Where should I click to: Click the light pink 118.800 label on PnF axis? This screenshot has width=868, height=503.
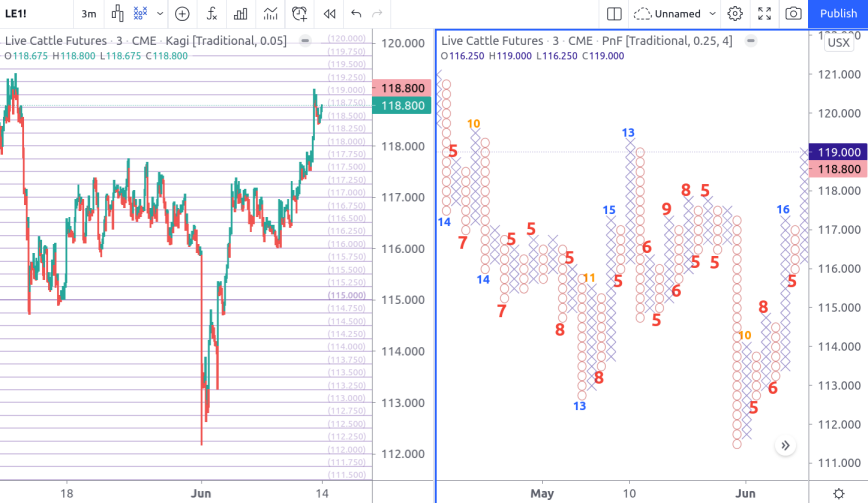(839, 169)
